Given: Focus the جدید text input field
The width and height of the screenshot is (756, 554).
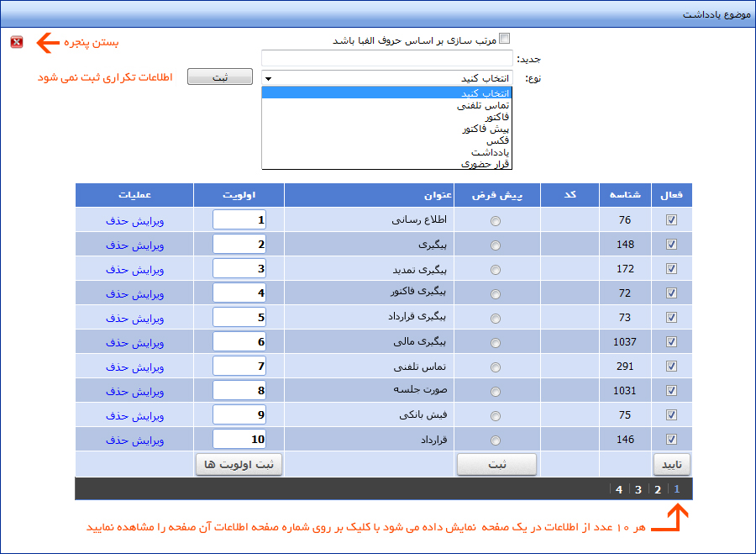Looking at the screenshot, I should tap(386, 58).
